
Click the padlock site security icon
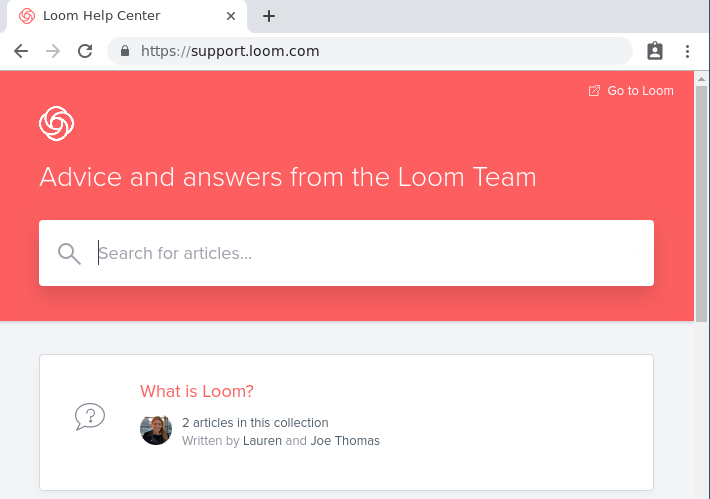point(125,51)
